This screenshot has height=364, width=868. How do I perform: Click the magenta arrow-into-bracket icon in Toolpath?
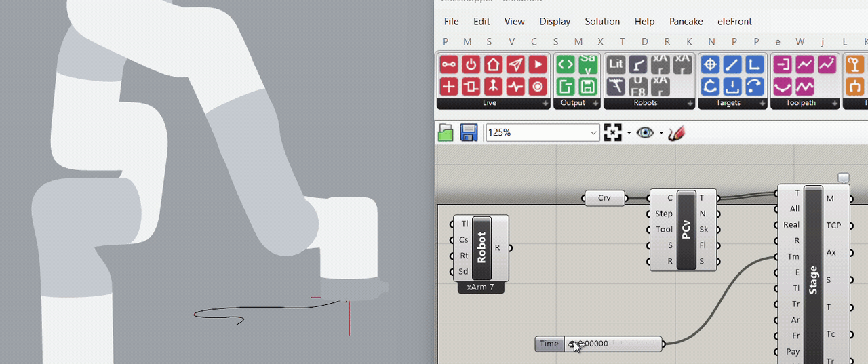(783, 65)
